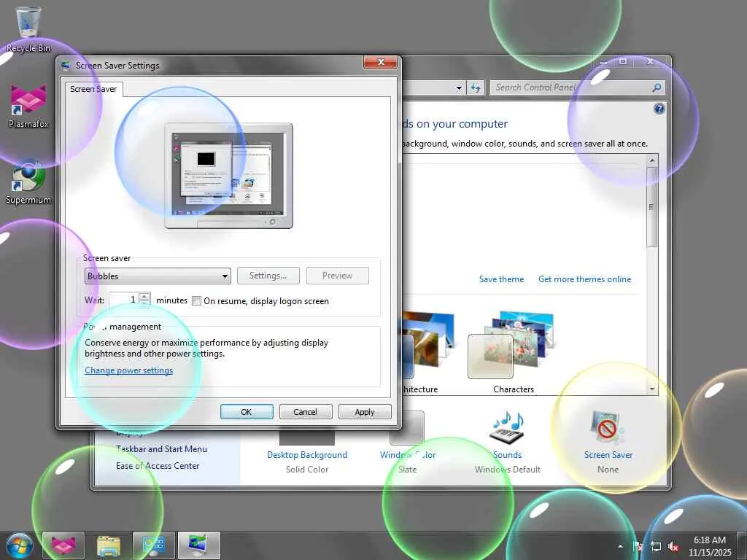Close the Screen Saver Settings dialog
Image resolution: width=747 pixels, height=560 pixels.
click(380, 63)
